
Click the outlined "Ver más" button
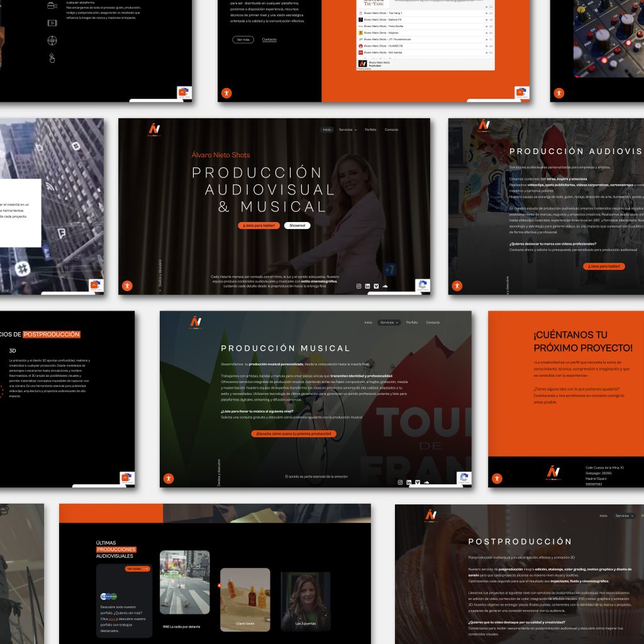click(243, 40)
